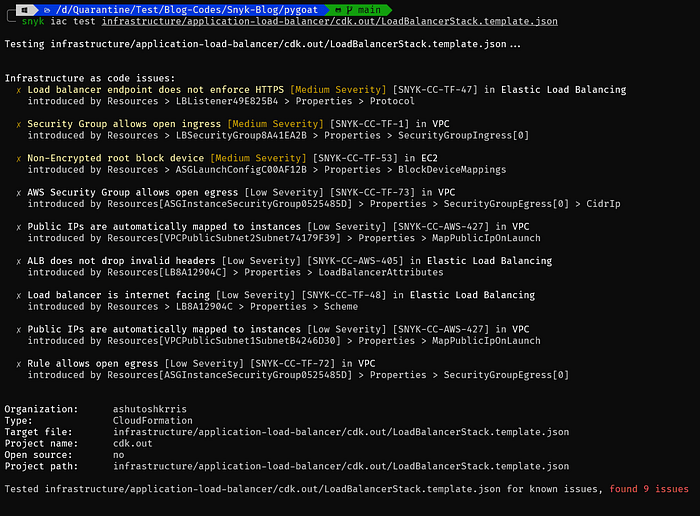Image resolution: width=700 pixels, height=516 pixels.
Task: Click the underlined LoadBalancerStack.template.json command argument
Action: tap(329, 21)
